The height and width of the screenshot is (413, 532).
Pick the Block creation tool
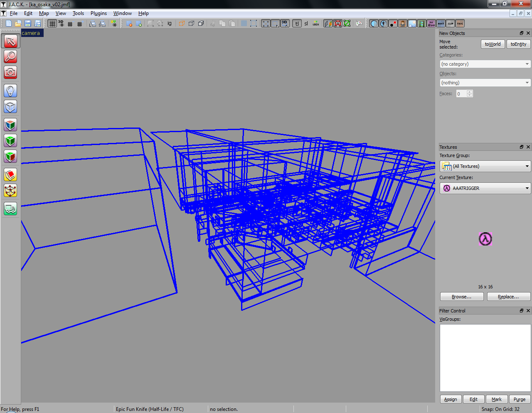pyautogui.click(x=10, y=106)
